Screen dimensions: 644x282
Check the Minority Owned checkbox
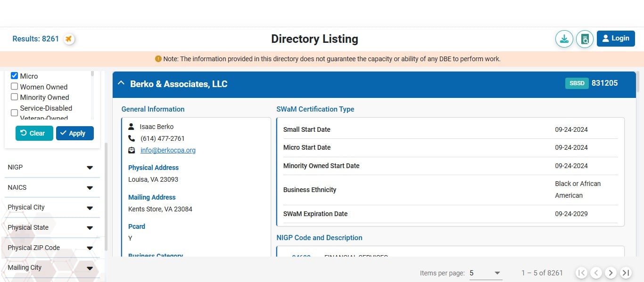point(15,97)
